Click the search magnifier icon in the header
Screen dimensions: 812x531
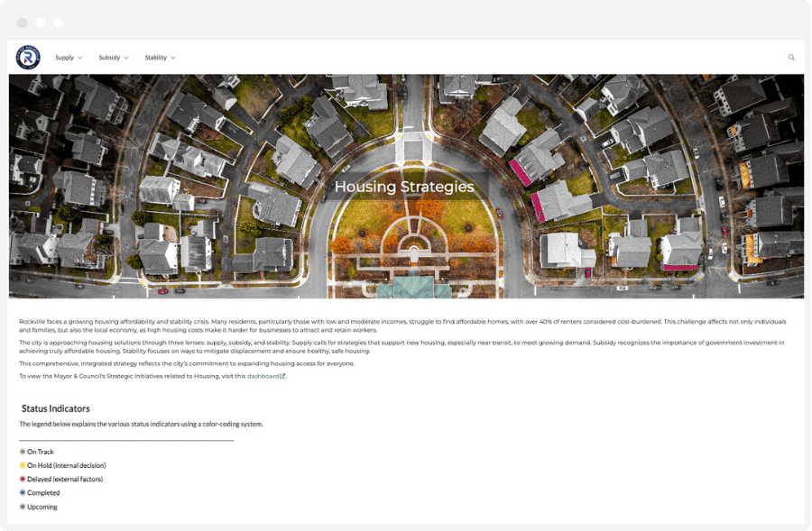(790, 57)
